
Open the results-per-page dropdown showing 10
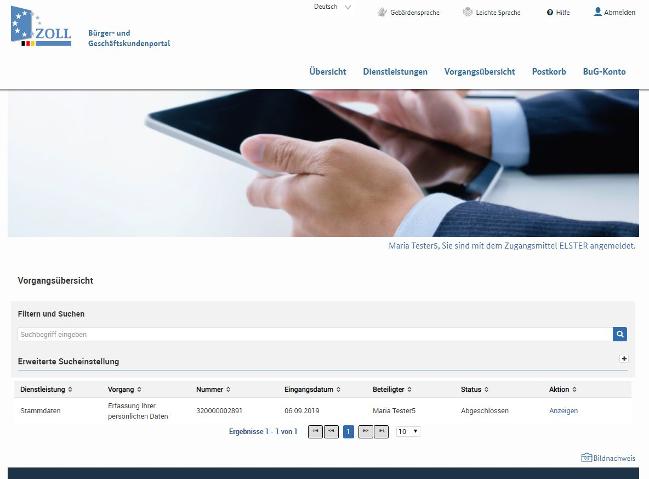point(407,431)
